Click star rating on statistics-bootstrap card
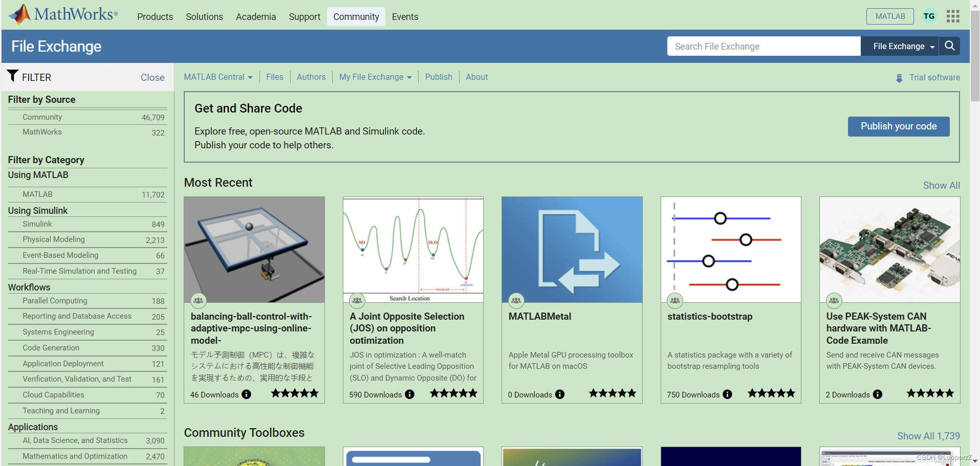Viewport: 980px width, 466px height. tap(772, 393)
